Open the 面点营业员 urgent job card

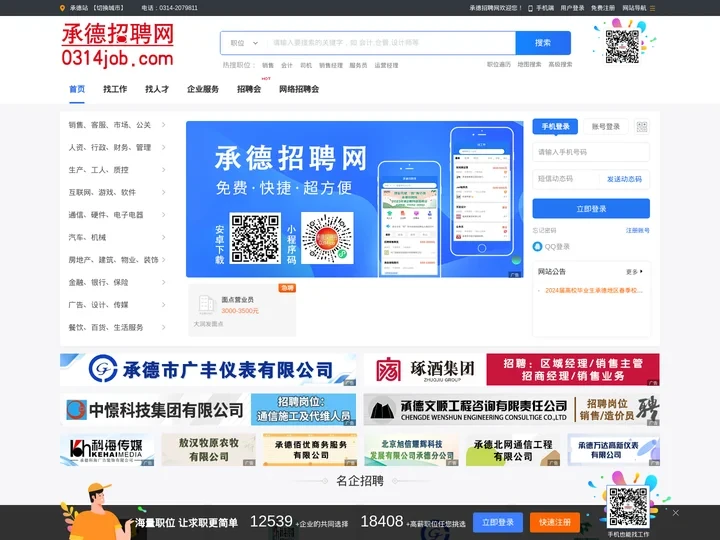(x=242, y=310)
